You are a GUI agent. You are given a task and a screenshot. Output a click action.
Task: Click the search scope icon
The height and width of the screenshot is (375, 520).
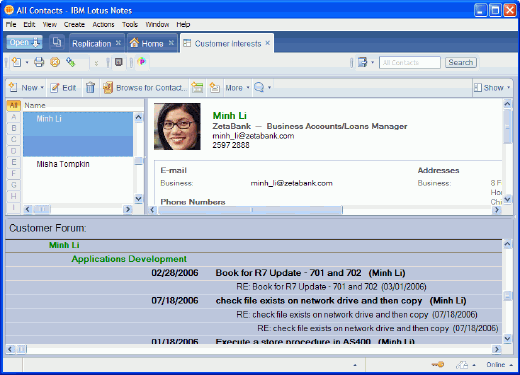[x=362, y=62]
